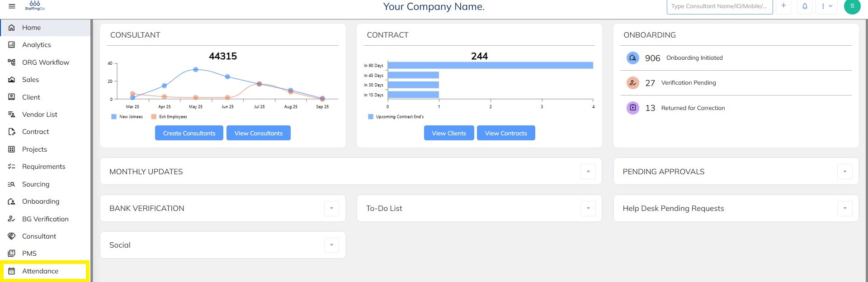Click the In 90 Days contract bar
The image size is (868, 282).
[x=490, y=66]
